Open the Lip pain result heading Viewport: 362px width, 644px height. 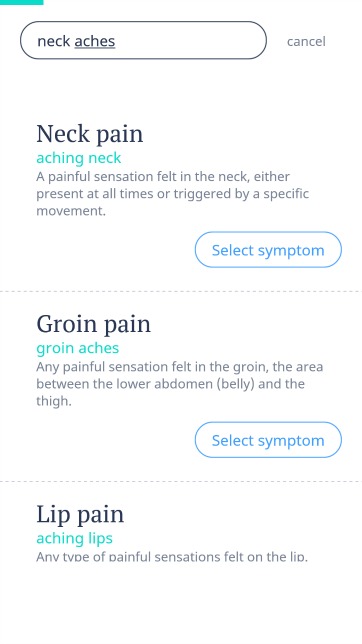tap(80, 515)
